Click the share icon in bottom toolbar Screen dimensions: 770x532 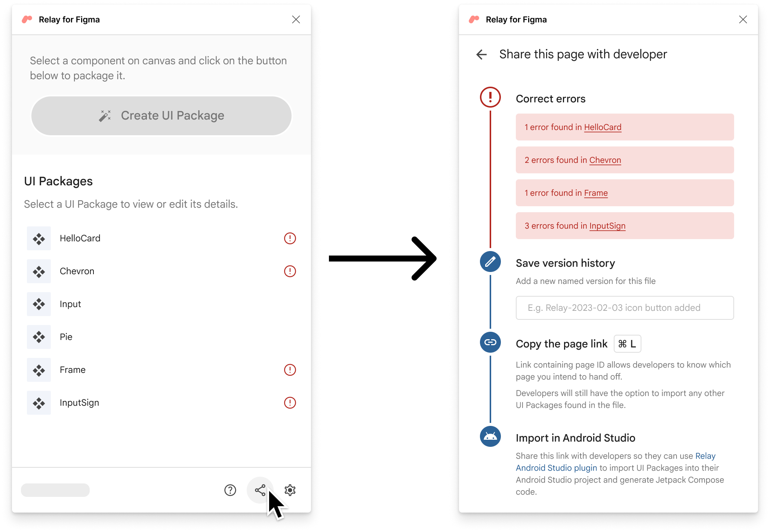tap(261, 490)
